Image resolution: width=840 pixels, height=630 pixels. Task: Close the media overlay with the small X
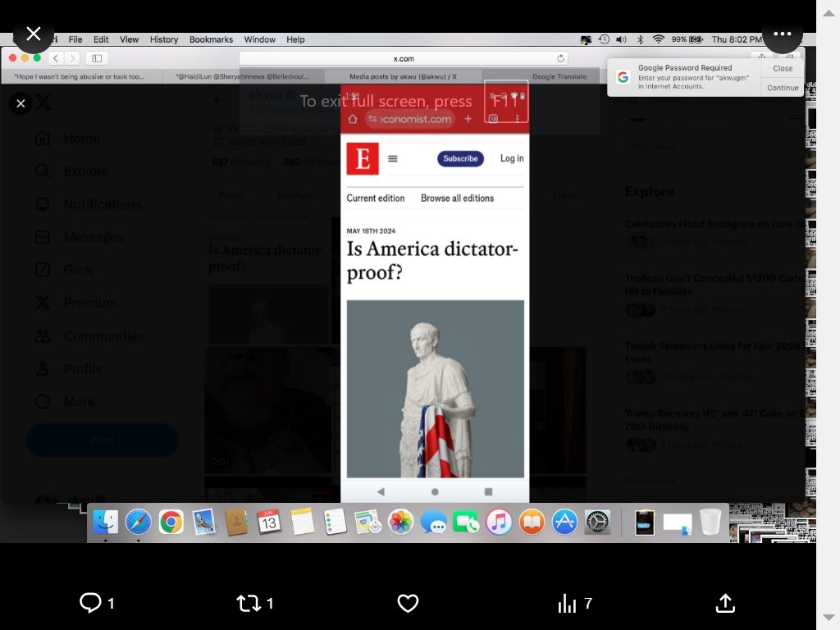point(21,103)
